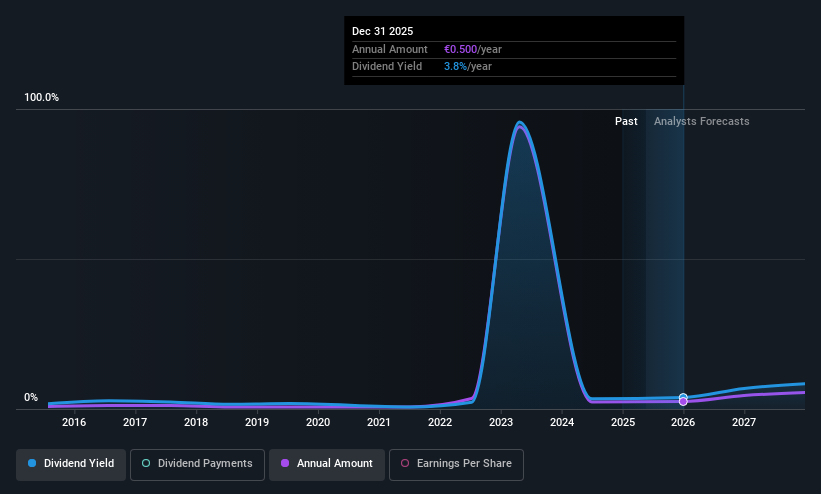
Task: Click the 2016 x-axis label
Action: tap(74, 422)
